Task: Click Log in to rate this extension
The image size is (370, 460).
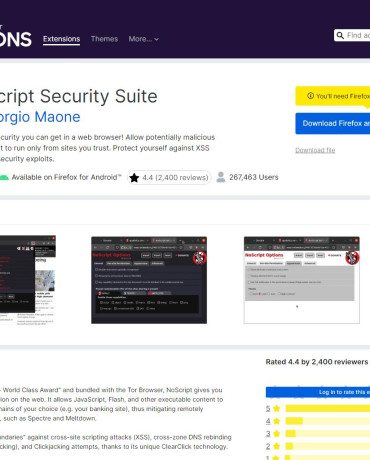Action: 318,392
